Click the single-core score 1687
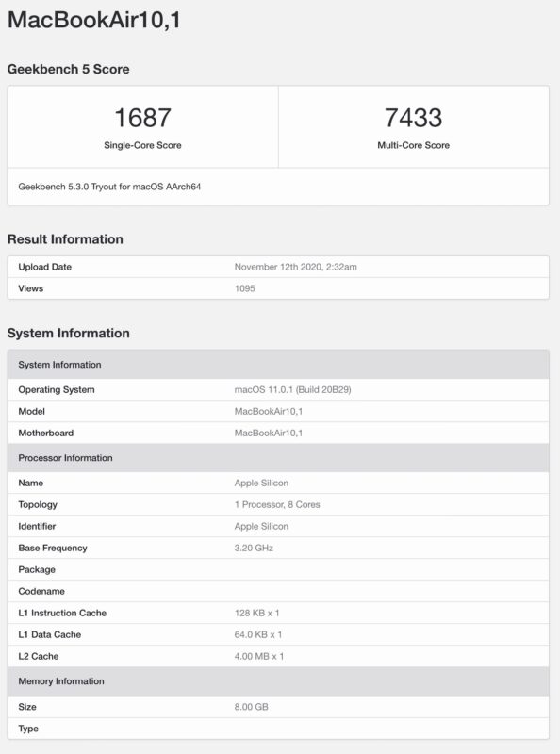The width and height of the screenshot is (560, 754). pos(143,118)
